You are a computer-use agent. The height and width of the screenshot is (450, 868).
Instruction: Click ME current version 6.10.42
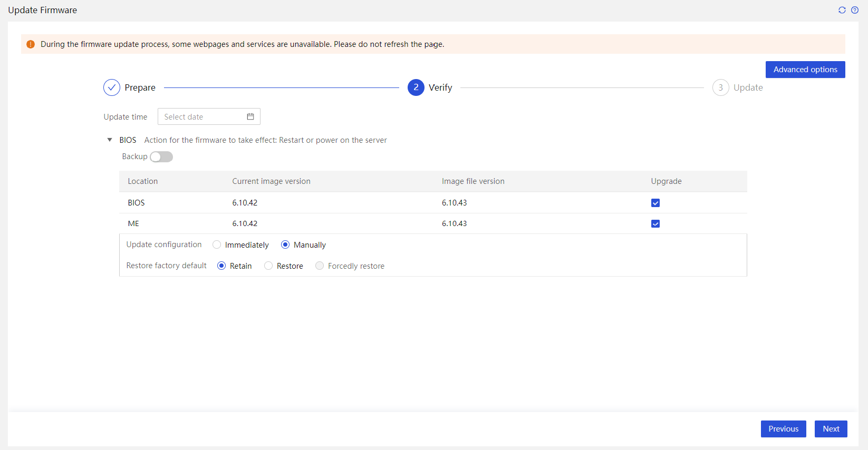(x=245, y=223)
